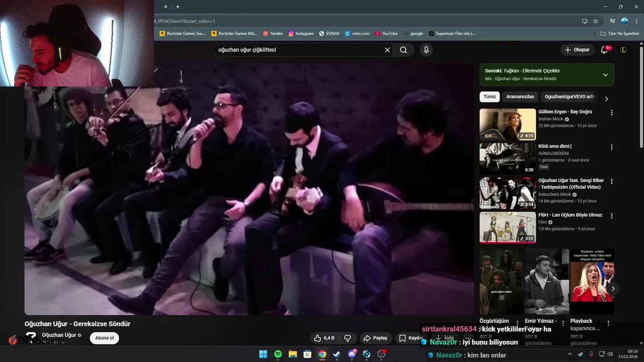644x362 pixels.
Task: Open options menu for Kötü ama dimi:( video
Action: (612, 147)
